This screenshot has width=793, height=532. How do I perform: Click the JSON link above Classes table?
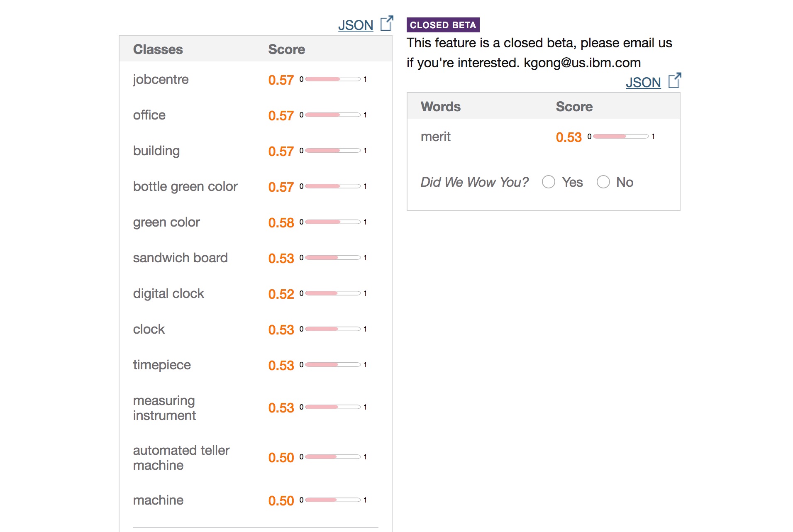(x=356, y=25)
